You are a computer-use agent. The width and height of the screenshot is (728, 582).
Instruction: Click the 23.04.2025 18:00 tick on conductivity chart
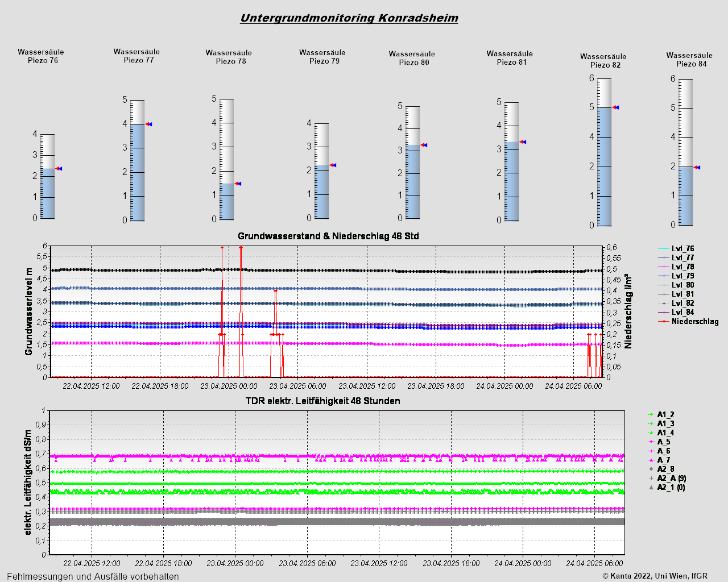tap(451, 563)
